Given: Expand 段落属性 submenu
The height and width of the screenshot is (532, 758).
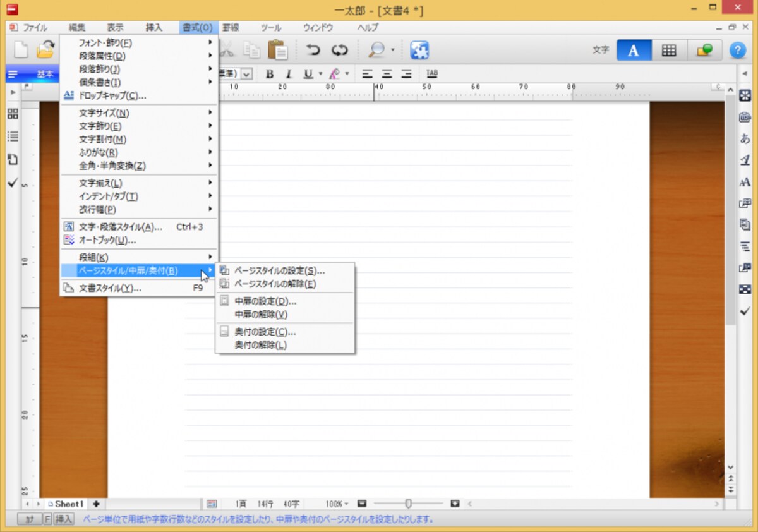Looking at the screenshot, I should point(139,56).
